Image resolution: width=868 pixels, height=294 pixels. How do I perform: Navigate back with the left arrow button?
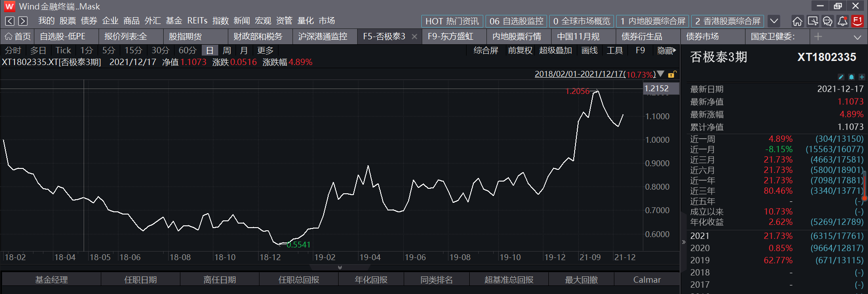[9, 21]
